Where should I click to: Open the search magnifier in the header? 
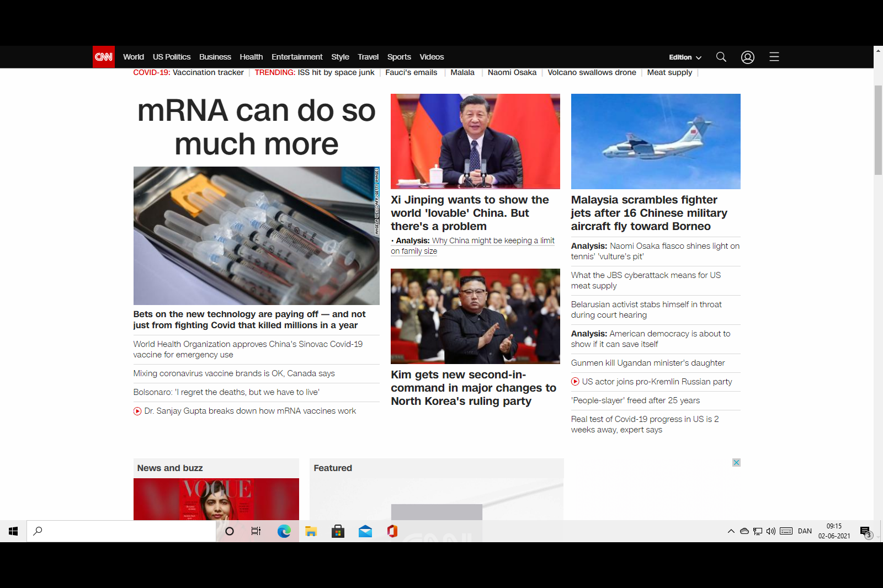pos(721,57)
